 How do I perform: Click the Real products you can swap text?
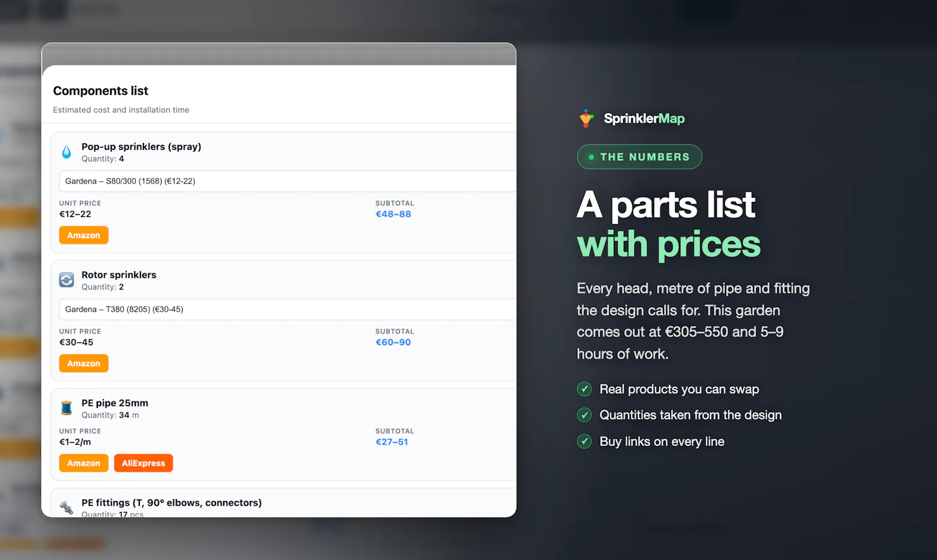679,389
